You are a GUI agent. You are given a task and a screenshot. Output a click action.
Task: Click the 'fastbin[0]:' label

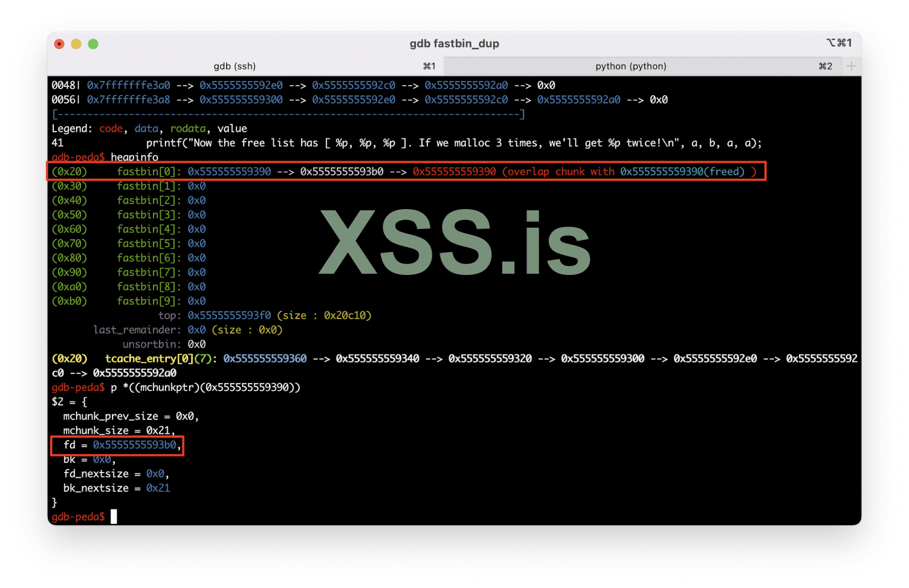(x=149, y=172)
